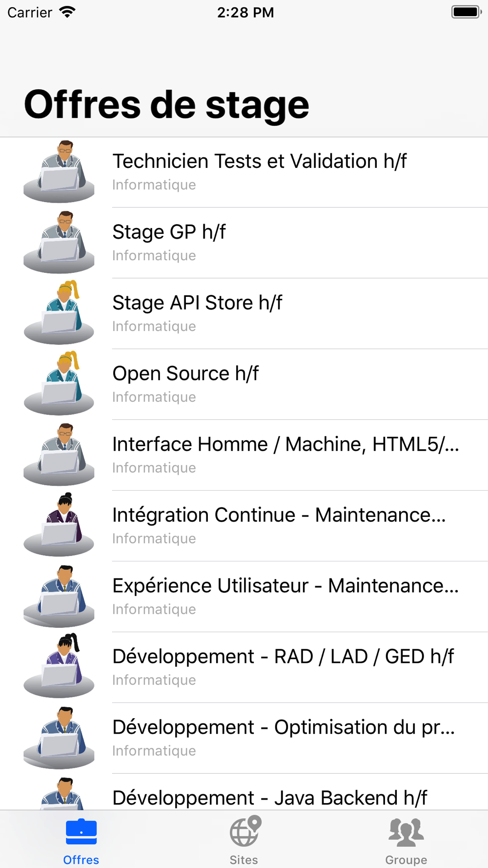Tap 'Informatique' under Expérience Utilisateur
This screenshot has height=868, width=488.
154,610
